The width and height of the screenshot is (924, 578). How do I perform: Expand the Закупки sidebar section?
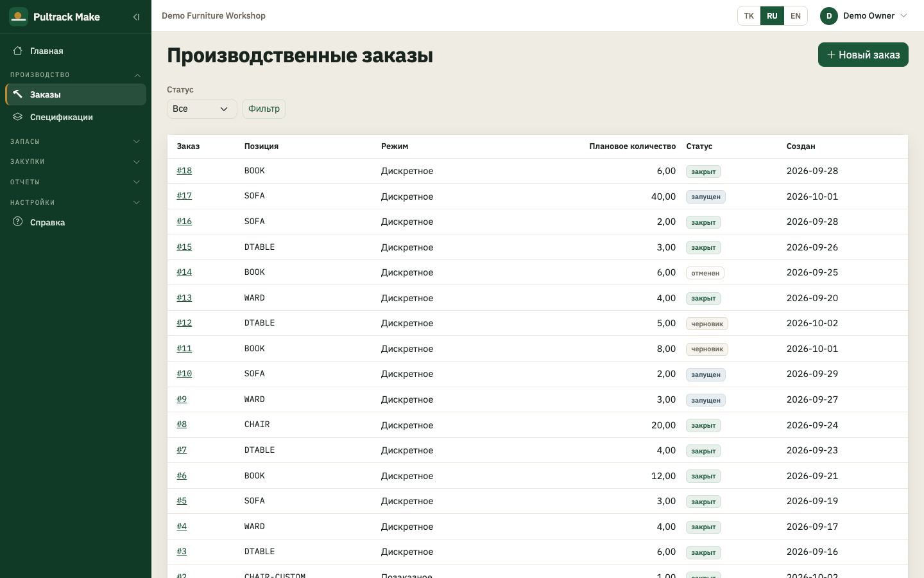click(76, 162)
